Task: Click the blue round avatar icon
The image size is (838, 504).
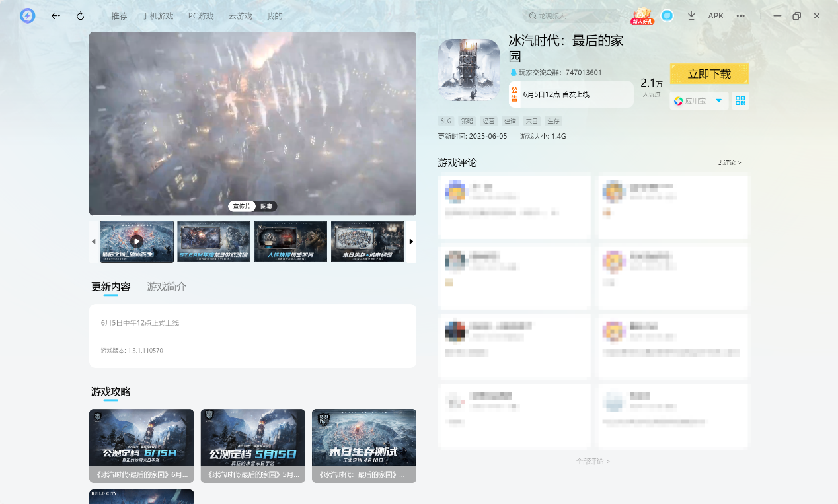Action: tap(667, 16)
